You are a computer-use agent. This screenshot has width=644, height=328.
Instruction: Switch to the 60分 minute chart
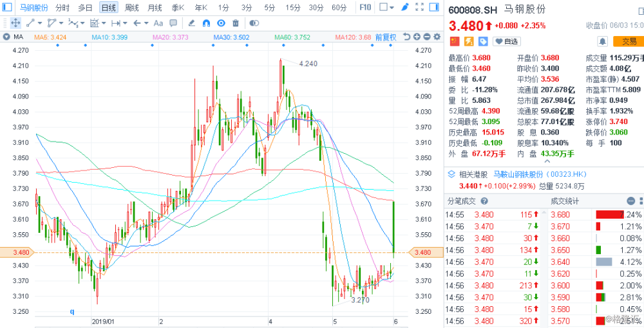[339, 7]
